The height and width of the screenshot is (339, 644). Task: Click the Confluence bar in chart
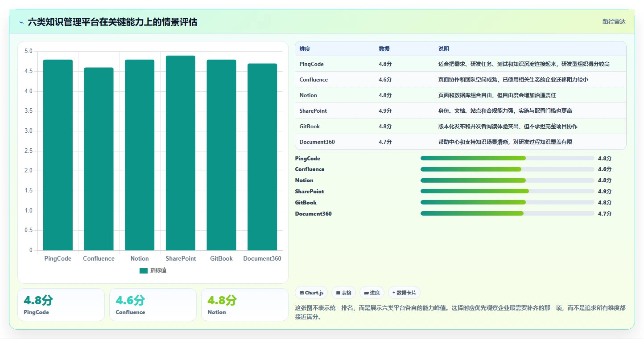coord(99,159)
